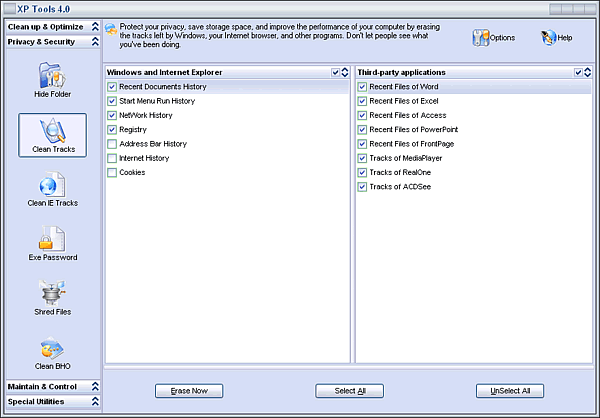Expand Clean up & Optimize chevron
Image resolution: width=600 pixels, height=418 pixels.
tap(95, 27)
